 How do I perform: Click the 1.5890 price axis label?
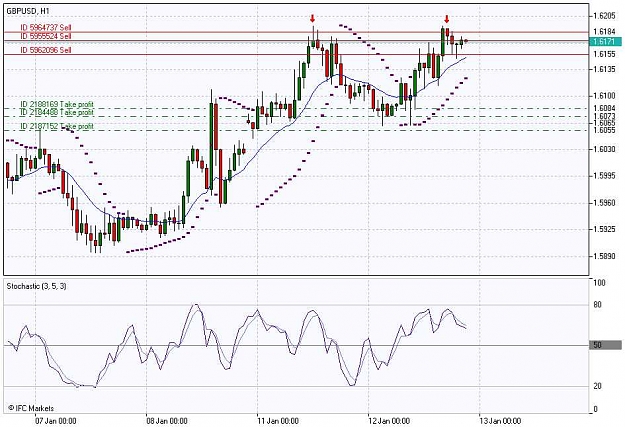click(x=604, y=256)
